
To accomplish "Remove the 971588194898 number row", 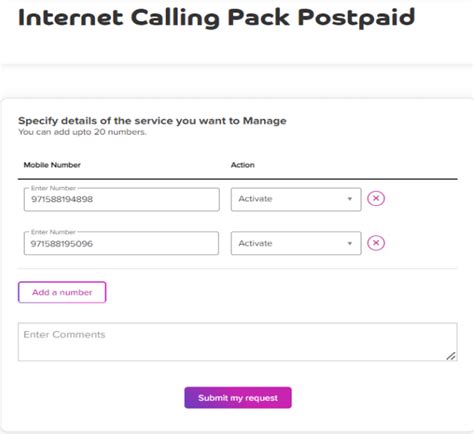I will pyautogui.click(x=376, y=199).
